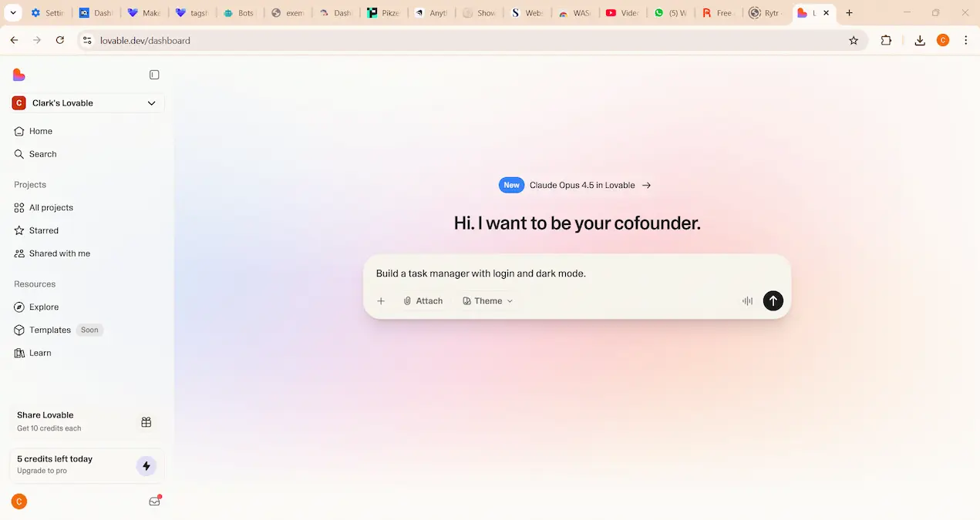This screenshot has width=980, height=520.
Task: Go to Home in sidebar
Action: 40,131
